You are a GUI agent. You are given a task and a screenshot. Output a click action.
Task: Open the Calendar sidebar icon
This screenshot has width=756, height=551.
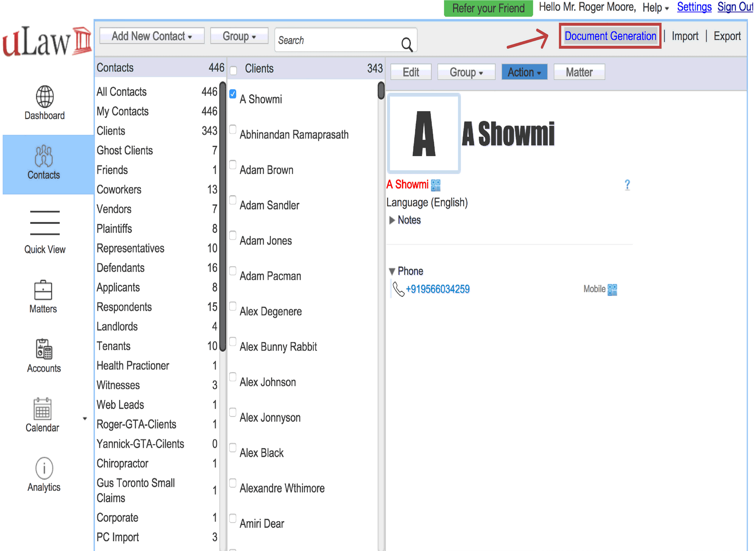pyautogui.click(x=42, y=409)
